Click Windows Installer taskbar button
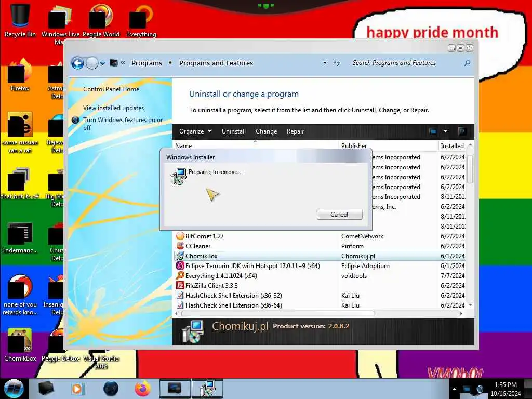532x399 pixels. point(207,389)
